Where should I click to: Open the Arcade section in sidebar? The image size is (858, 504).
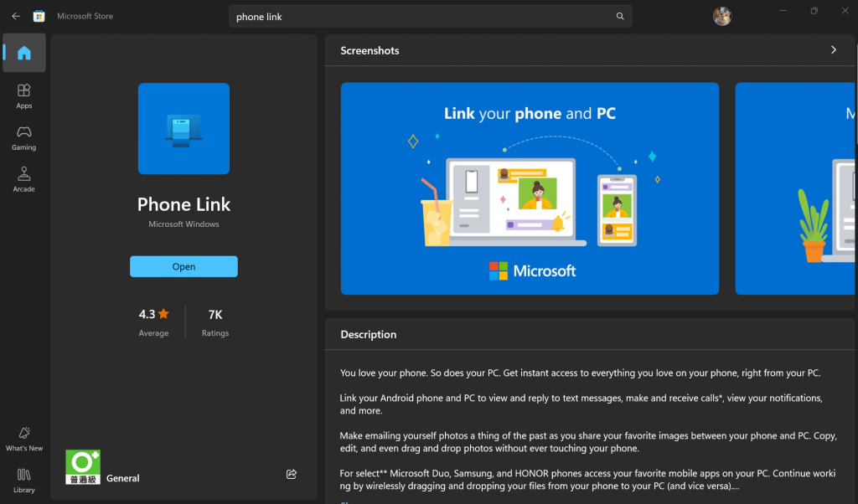[24, 179]
